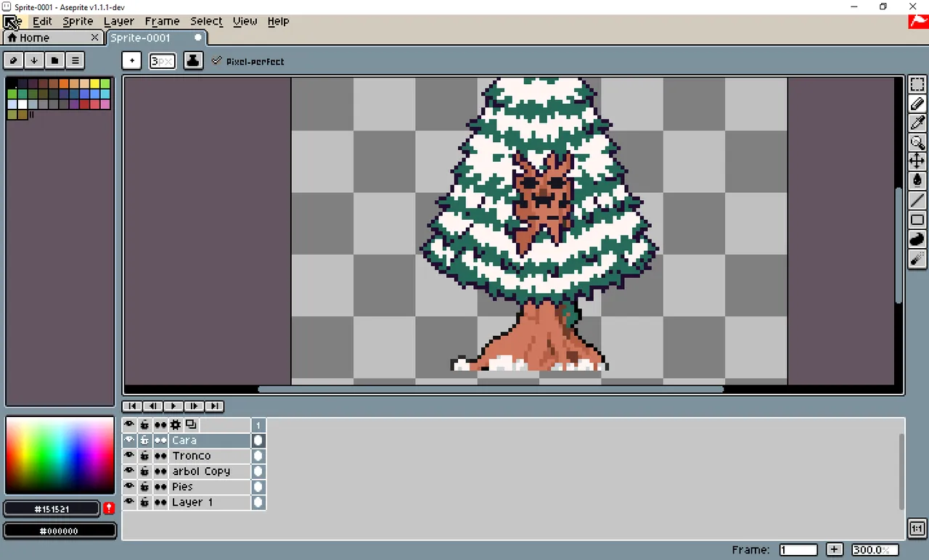
Task: Click the foreground color #151521 button
Action: tap(52, 508)
